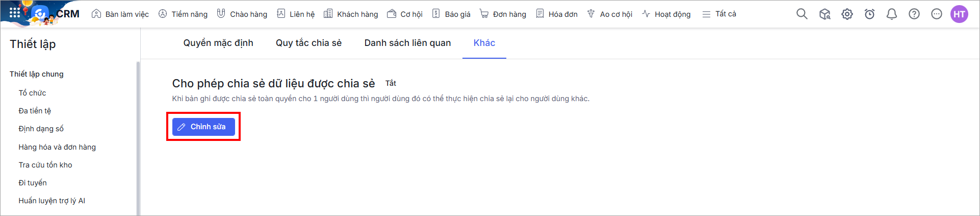Switch to Danh sách liên quan tab

(407, 43)
